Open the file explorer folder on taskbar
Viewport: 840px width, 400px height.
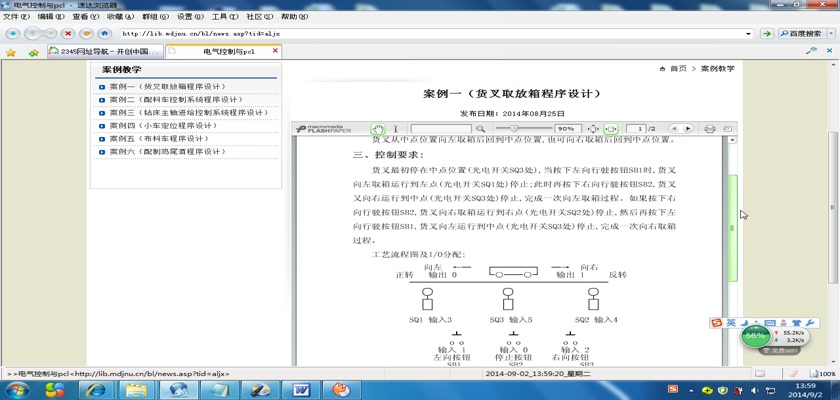[x=137, y=389]
